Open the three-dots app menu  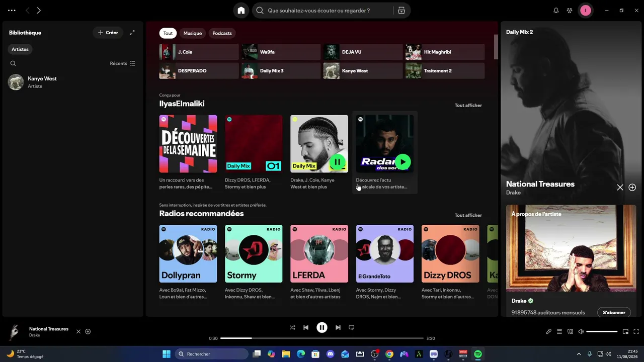(12, 11)
